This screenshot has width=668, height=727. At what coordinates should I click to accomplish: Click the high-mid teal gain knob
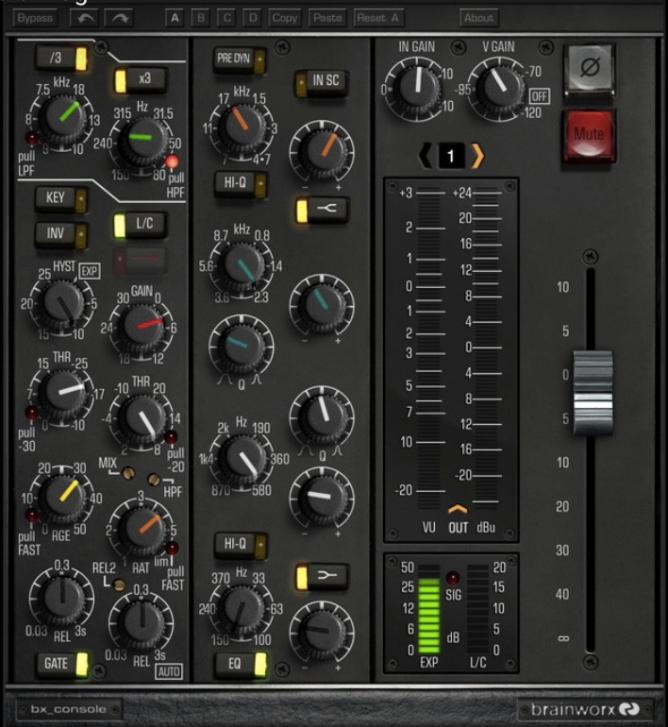322,305
